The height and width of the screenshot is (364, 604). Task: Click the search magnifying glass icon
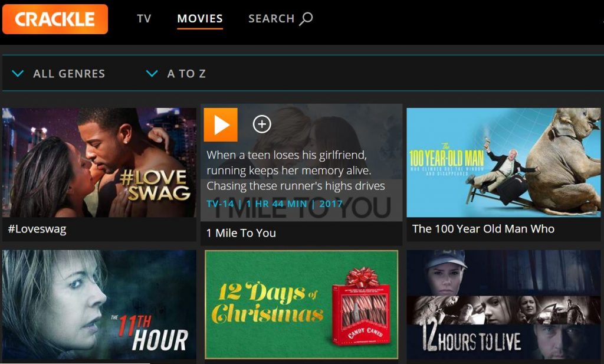[306, 18]
